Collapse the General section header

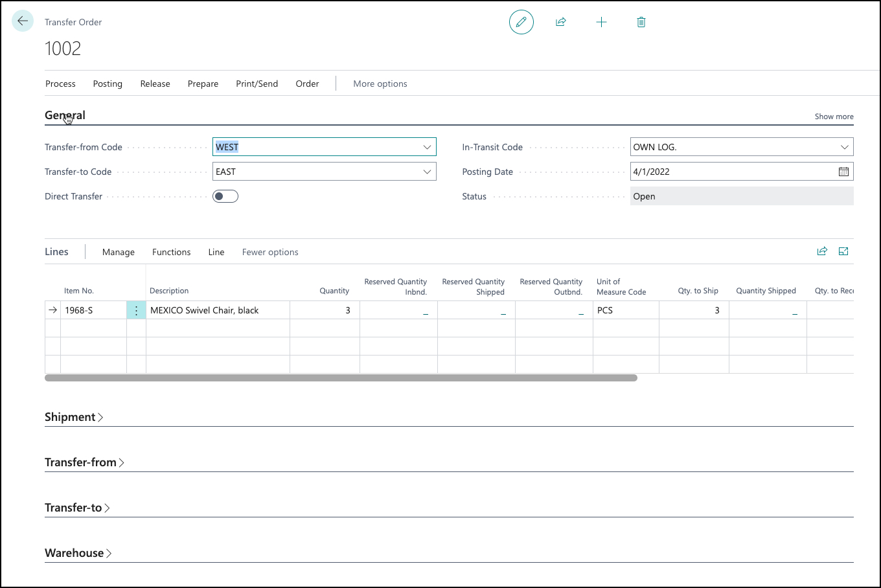pyautogui.click(x=65, y=115)
